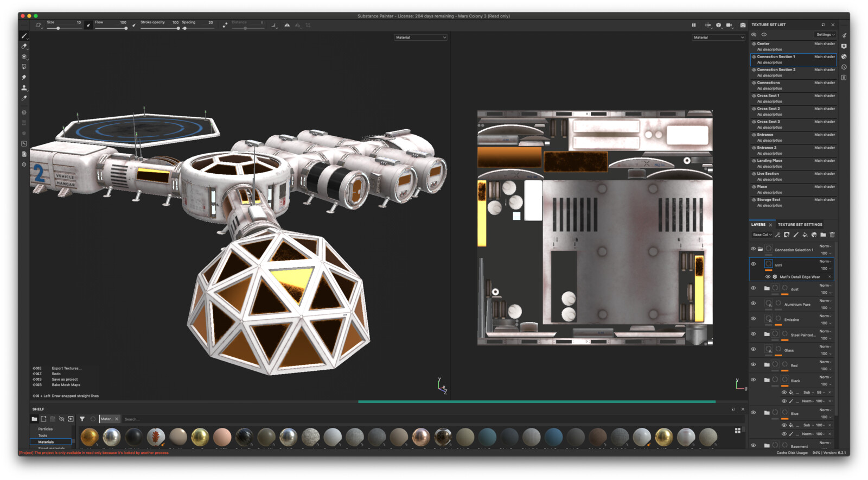Remove the Mater.. filter tag in shelf
This screenshot has height=480, width=868.
tap(116, 419)
